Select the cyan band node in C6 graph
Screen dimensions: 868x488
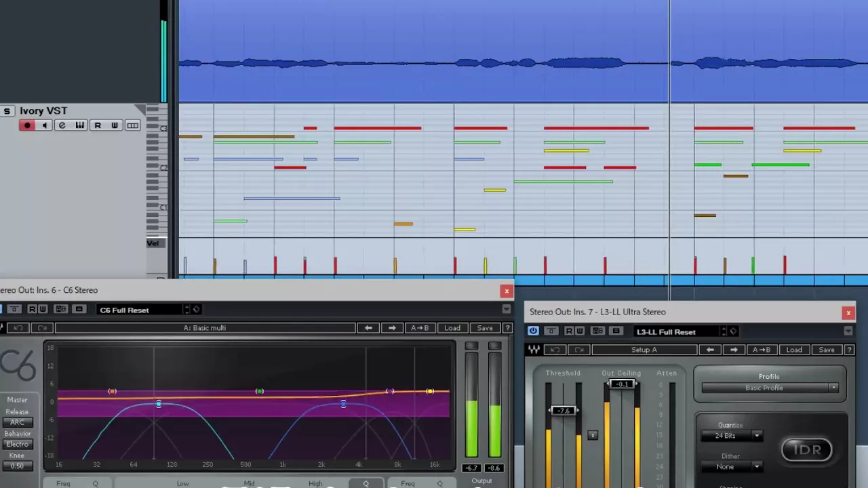[159, 404]
